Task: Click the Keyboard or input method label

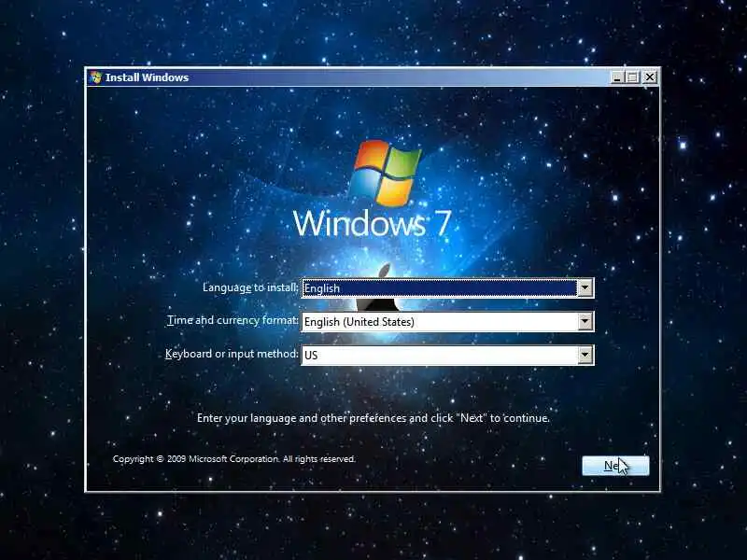Action: point(232,354)
